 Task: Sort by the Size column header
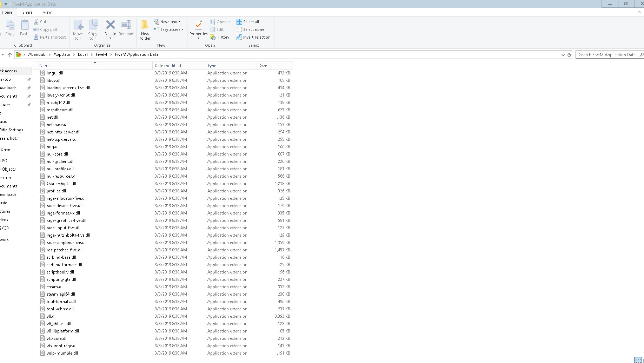tap(275, 66)
